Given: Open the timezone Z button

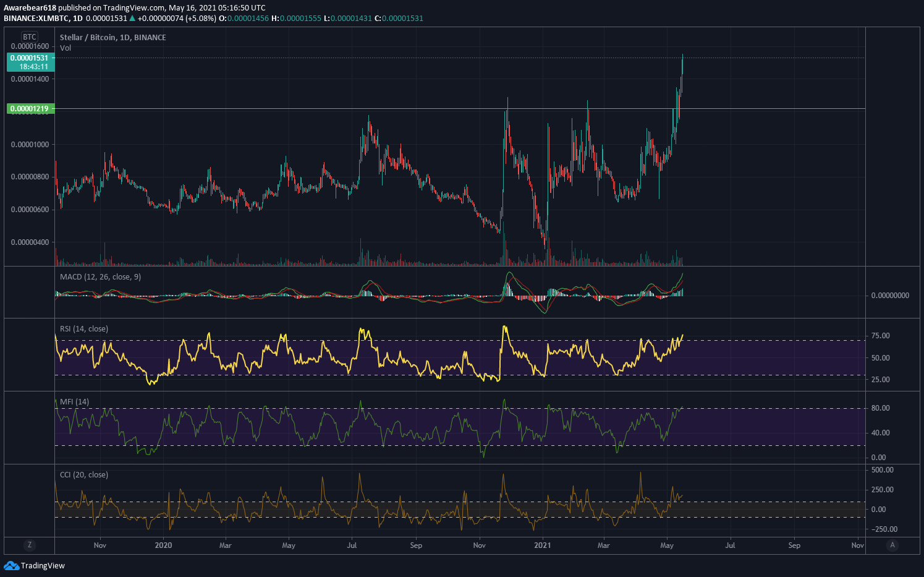Looking at the screenshot, I should pos(29,545).
